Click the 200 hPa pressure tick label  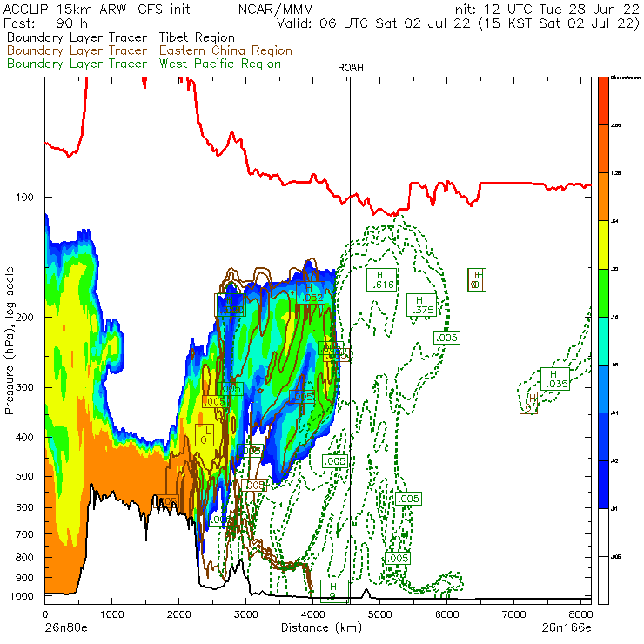(x=24, y=318)
